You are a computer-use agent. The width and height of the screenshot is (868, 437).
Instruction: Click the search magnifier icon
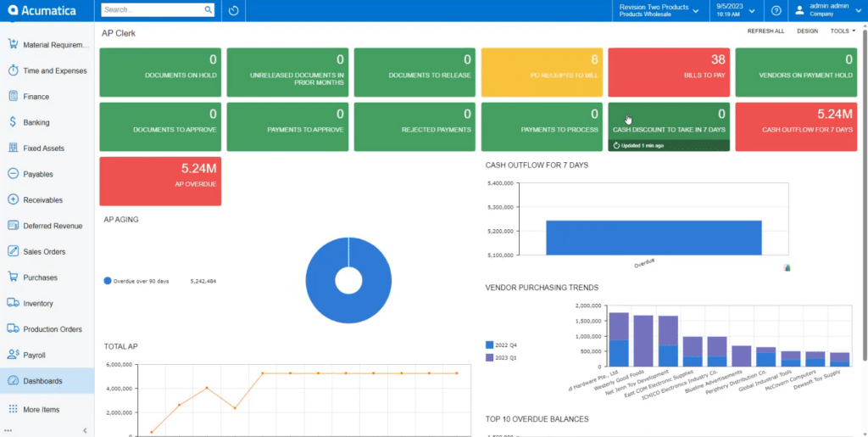click(x=209, y=10)
